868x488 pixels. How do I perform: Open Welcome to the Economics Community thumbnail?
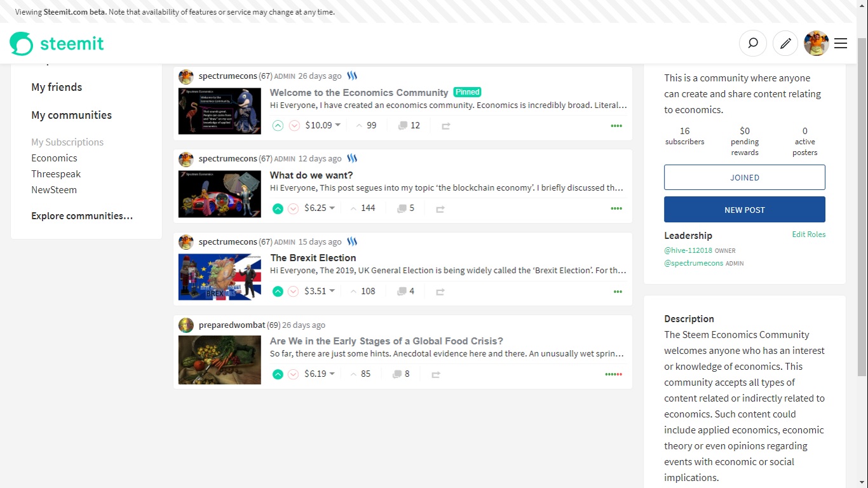coord(220,111)
